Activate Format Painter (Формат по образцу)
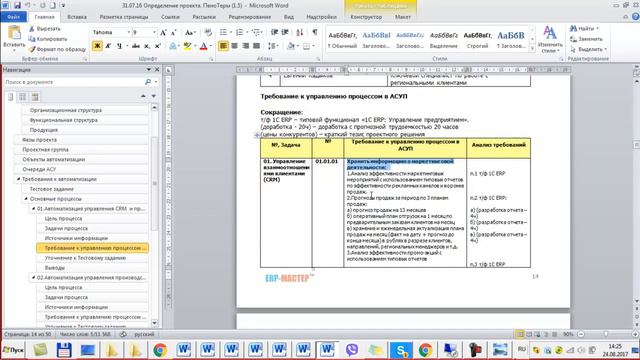The image size is (640, 360). pyautogui.click(x=57, y=49)
